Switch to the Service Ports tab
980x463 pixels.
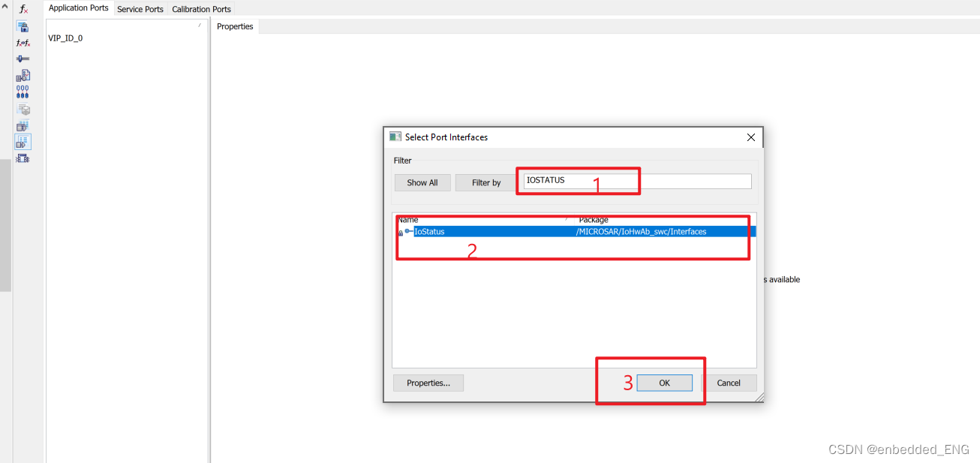point(140,8)
